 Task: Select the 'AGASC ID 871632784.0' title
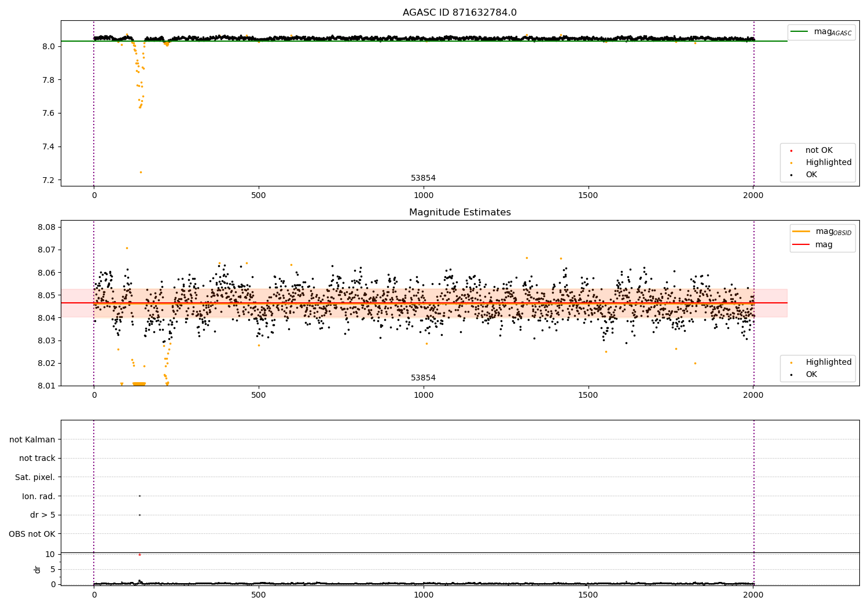coord(459,13)
